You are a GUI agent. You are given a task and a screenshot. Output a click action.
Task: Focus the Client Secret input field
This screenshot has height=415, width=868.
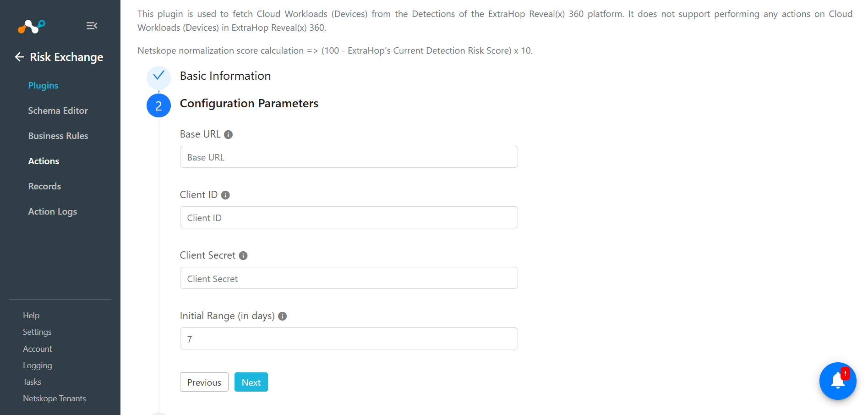349,278
